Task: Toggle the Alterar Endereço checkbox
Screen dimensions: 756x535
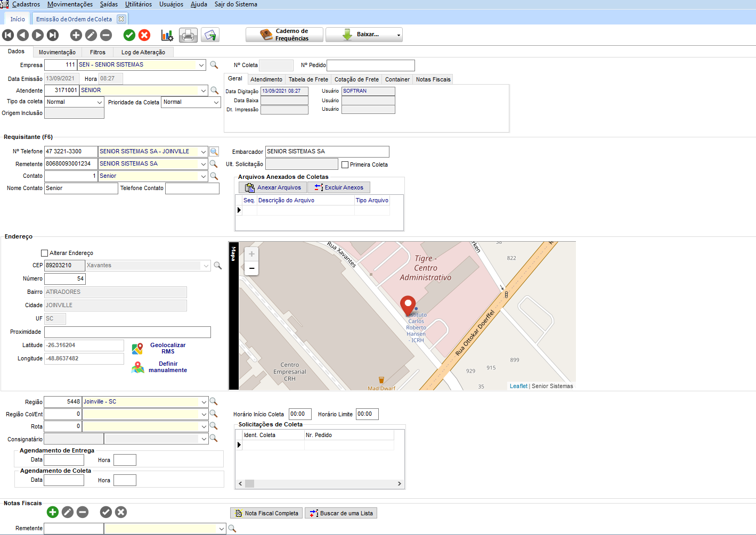Action: [45, 253]
